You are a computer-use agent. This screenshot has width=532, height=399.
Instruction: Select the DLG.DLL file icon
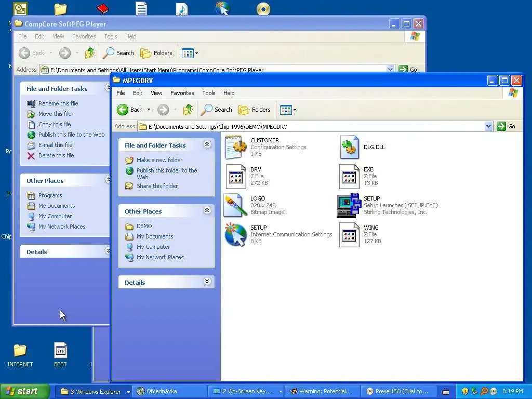tap(349, 147)
